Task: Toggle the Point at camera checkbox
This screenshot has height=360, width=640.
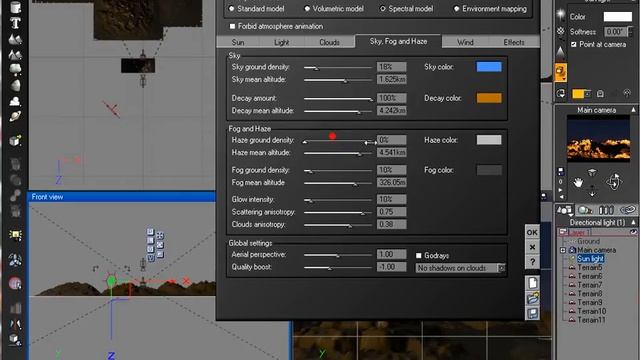Action: click(574, 44)
